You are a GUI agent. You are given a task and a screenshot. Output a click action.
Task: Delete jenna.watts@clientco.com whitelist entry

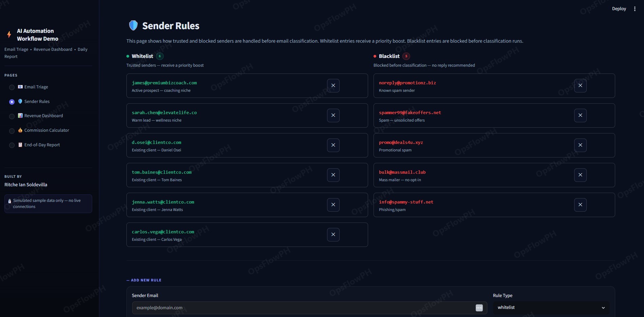333,205
